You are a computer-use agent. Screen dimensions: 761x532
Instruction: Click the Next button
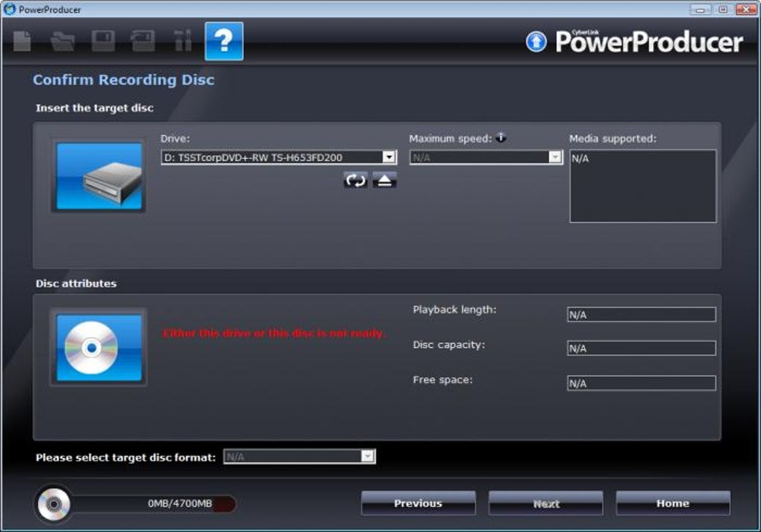(x=546, y=504)
